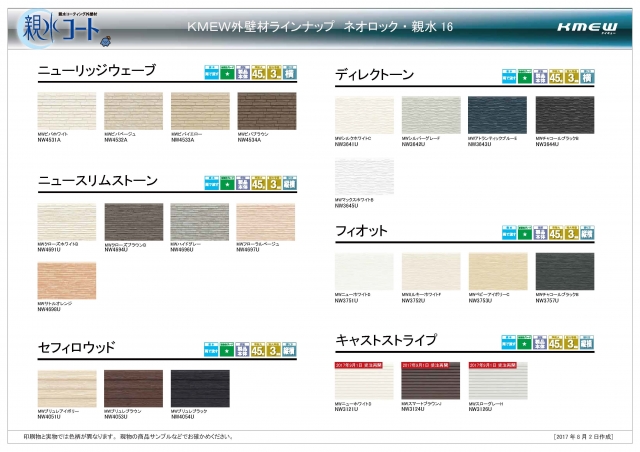Select the silver gray swatch under ディレクトーン
Viewport: 640px width, 452px height.
[x=431, y=115]
